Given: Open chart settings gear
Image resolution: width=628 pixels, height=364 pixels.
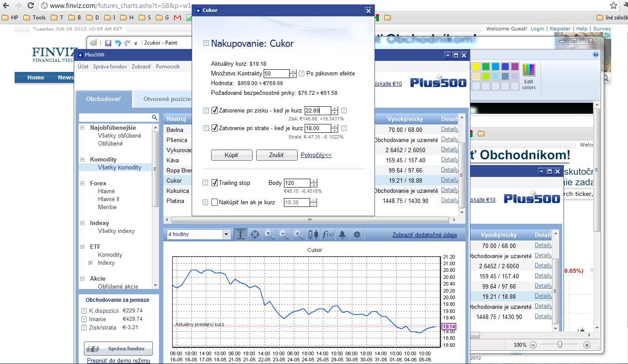Looking at the screenshot, I should [357, 234].
